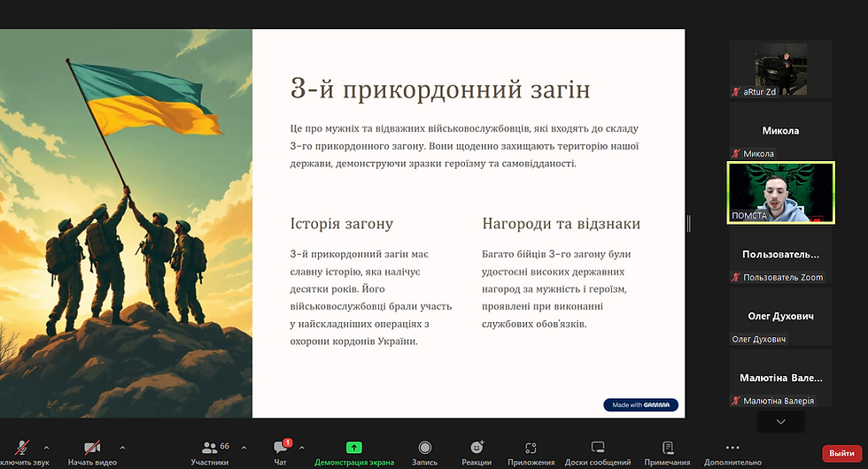The width and height of the screenshot is (868, 469).
Task: Select the Малютіна Валерія participant tile
Action: click(x=780, y=379)
